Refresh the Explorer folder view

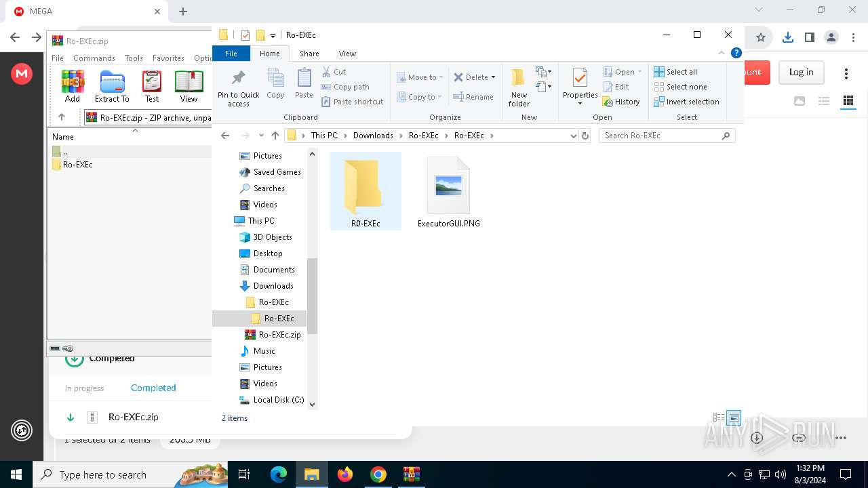pos(585,136)
